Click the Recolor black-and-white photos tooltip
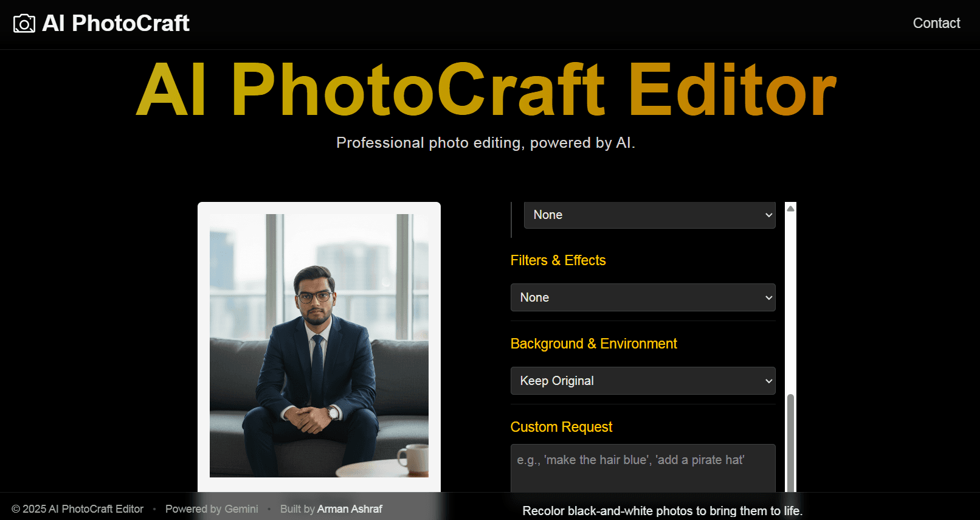Screen dimensions: 980x520 (x=662, y=511)
